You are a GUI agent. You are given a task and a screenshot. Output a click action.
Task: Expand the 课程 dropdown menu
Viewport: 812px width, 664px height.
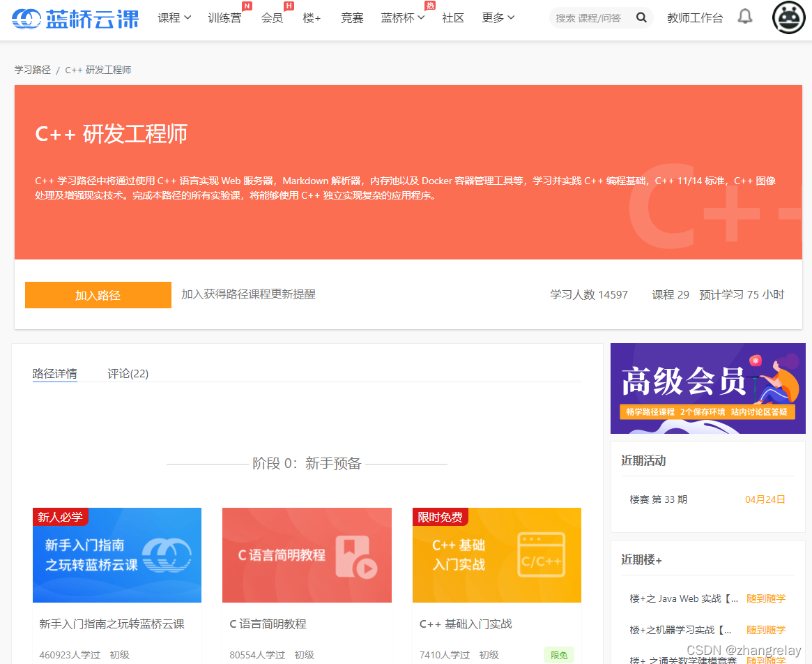pos(174,17)
